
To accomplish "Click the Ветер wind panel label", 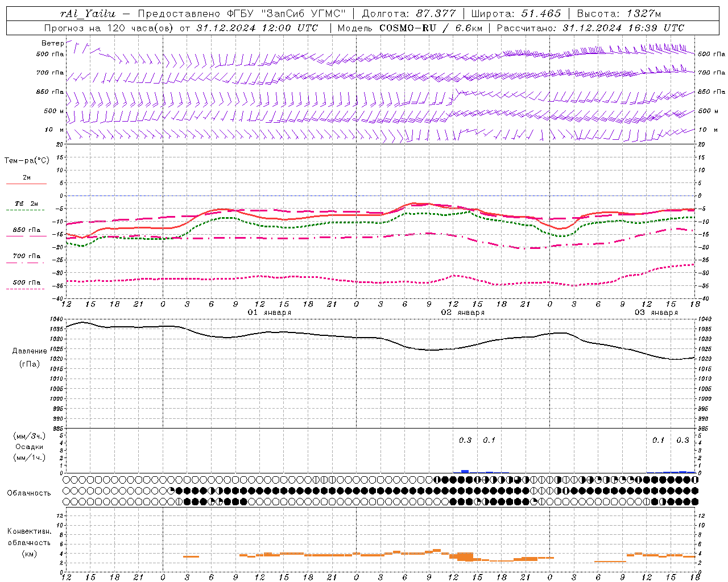I will point(52,43).
